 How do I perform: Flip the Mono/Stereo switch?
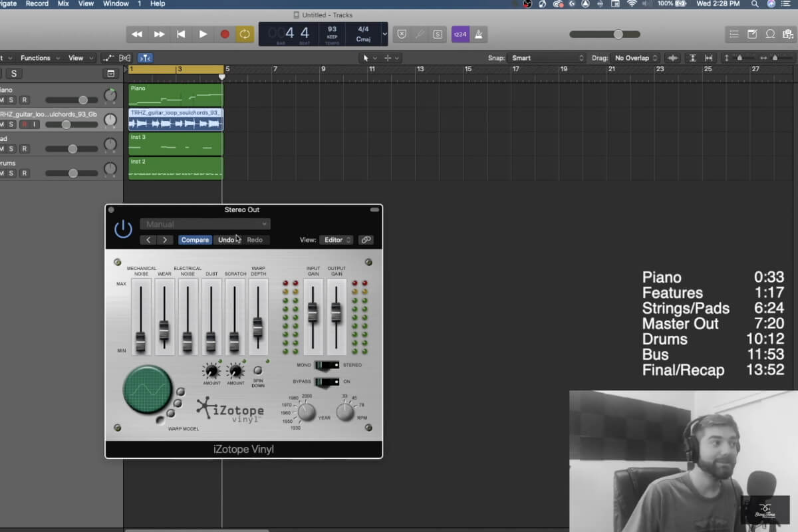click(x=326, y=365)
